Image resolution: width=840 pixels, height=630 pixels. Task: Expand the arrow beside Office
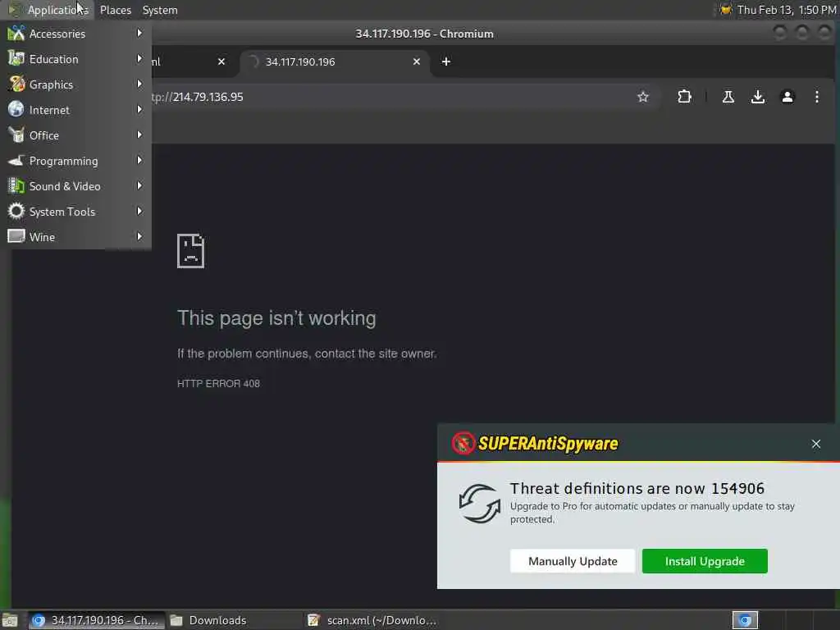pos(139,135)
